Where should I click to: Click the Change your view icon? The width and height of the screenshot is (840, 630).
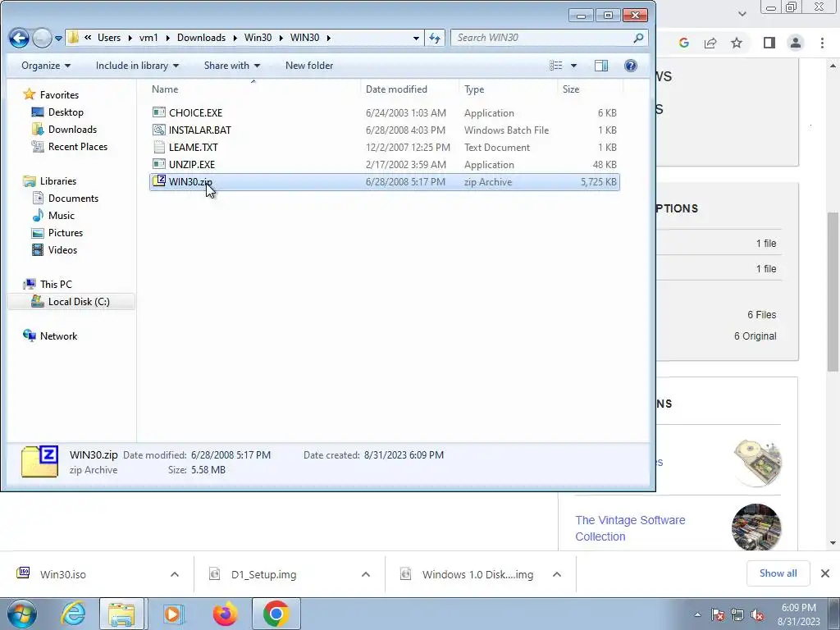click(x=556, y=66)
